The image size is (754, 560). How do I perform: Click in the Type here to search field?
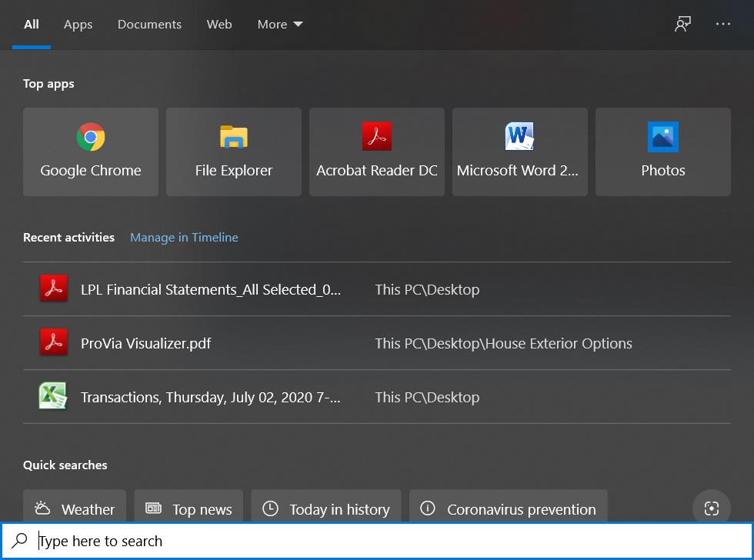376,541
